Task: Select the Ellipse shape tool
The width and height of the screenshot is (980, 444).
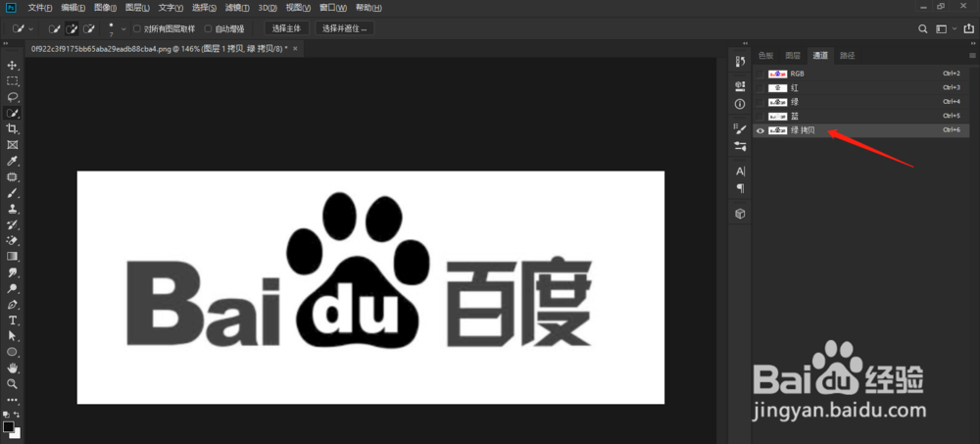Action: 12,352
